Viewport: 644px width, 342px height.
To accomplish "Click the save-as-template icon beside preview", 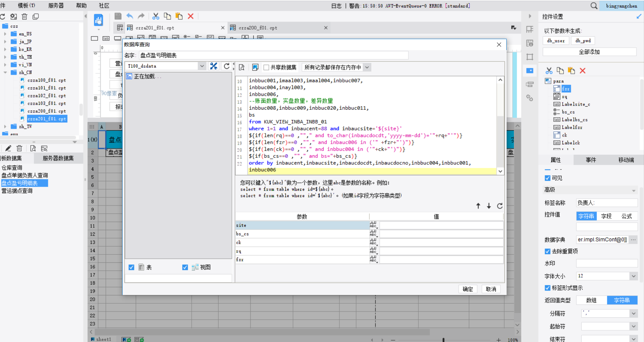I will [255, 67].
